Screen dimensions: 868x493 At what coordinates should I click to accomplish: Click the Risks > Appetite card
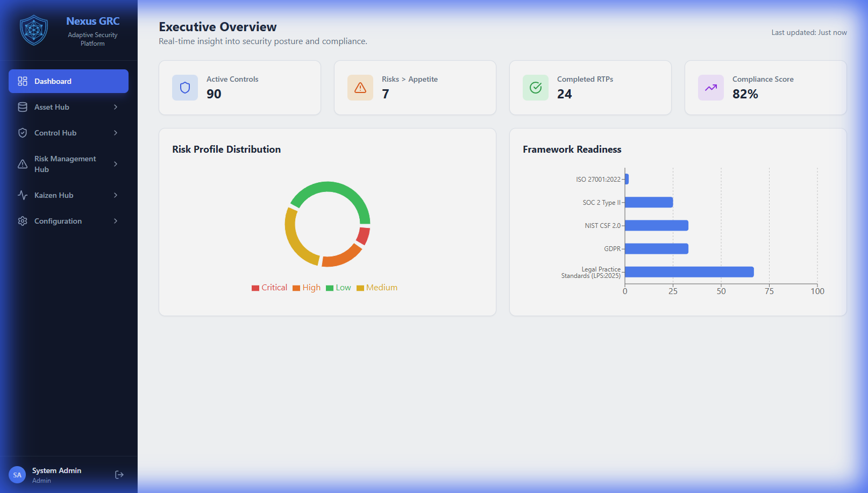(x=415, y=87)
